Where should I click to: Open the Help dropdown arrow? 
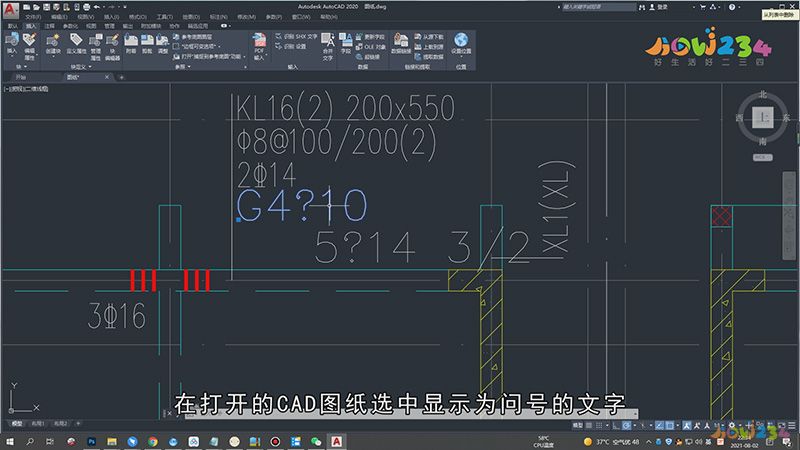(x=740, y=7)
